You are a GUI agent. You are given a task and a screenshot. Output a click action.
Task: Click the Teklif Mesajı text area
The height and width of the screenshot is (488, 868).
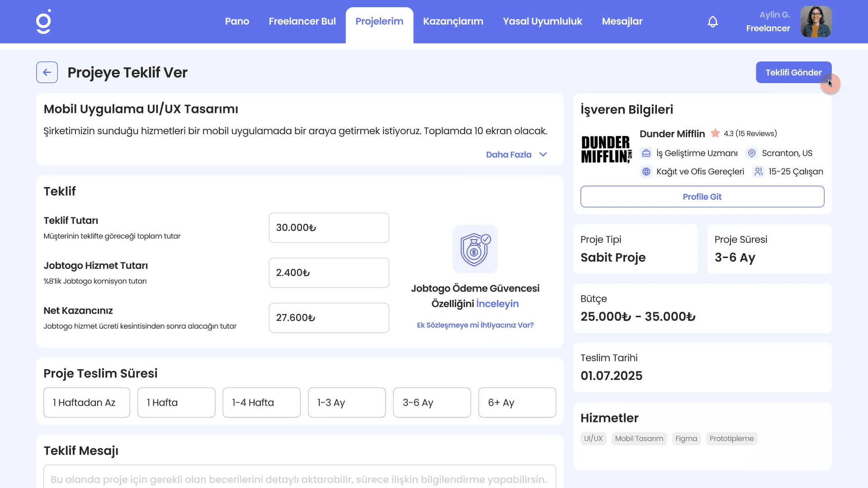click(299, 478)
